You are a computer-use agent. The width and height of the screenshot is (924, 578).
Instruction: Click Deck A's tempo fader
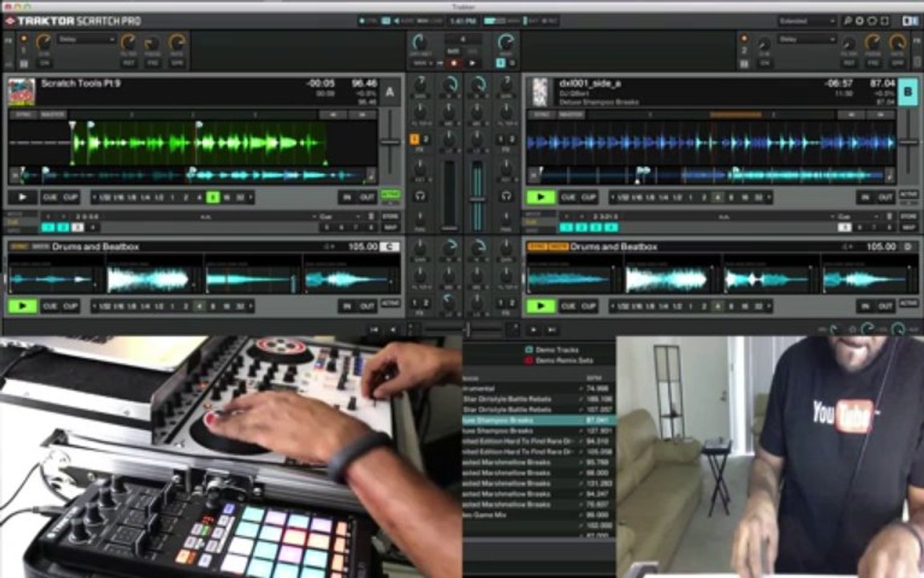390,141
